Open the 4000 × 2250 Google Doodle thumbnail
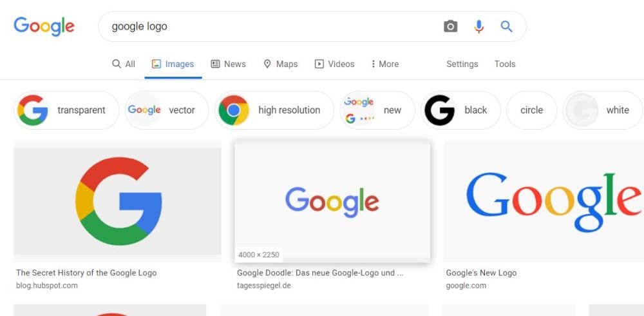This screenshot has height=316, width=644. (332, 201)
